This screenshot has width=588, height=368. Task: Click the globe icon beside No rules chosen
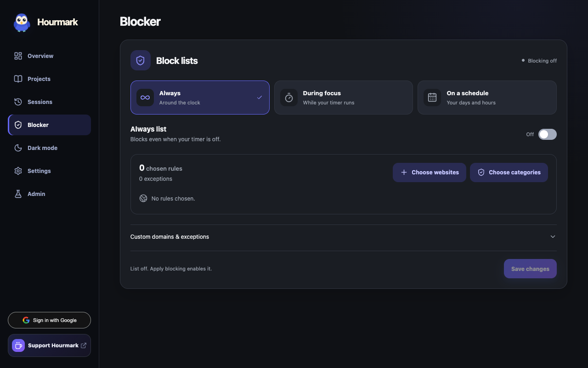(x=143, y=198)
